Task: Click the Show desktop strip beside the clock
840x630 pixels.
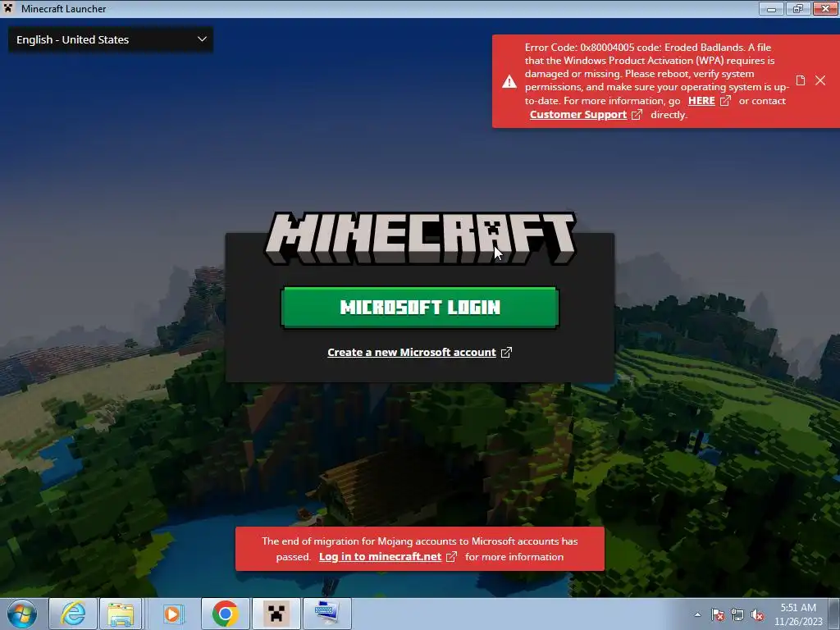Action: point(834,614)
